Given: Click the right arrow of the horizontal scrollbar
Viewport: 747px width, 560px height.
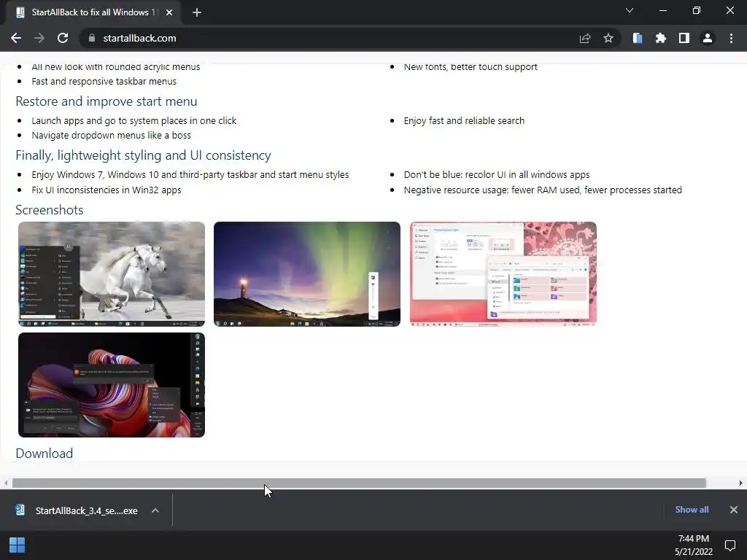Looking at the screenshot, I should pyautogui.click(x=741, y=483).
